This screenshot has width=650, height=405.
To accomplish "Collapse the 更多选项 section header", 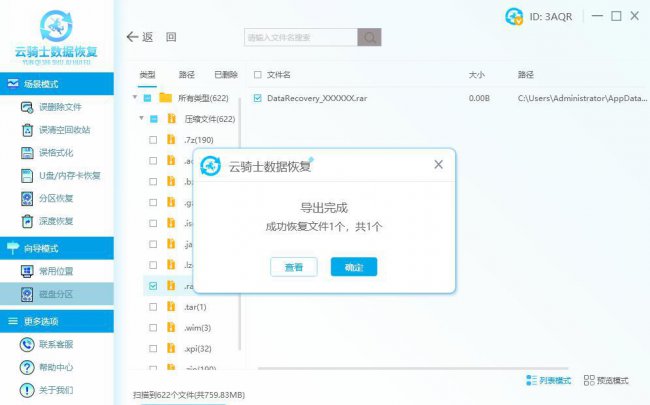I will [57, 321].
